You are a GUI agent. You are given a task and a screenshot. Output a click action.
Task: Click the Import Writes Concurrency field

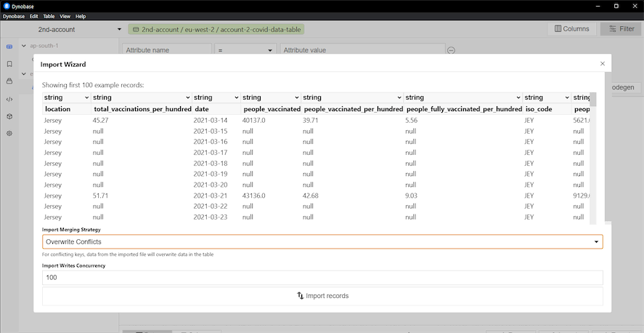tap(322, 278)
